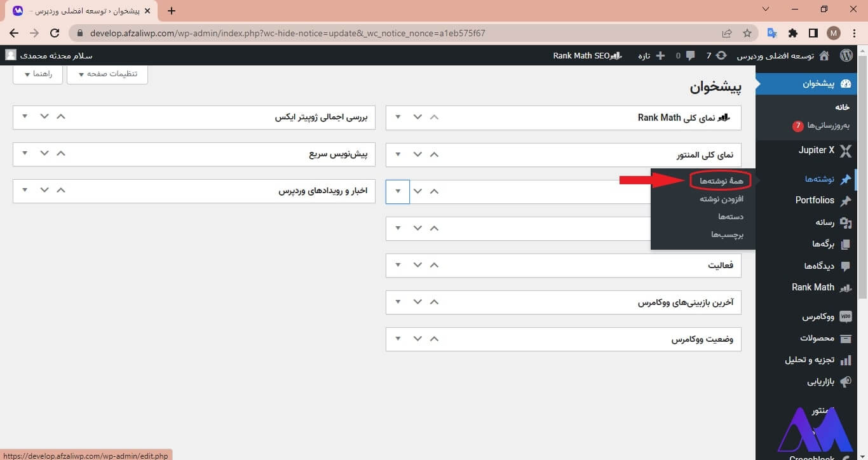
Task: Click the محصولات products sidebar icon
Action: click(x=845, y=338)
